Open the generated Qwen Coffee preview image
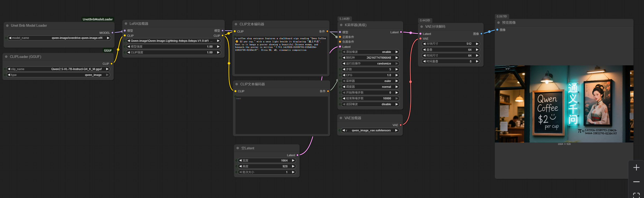This screenshot has width=644, height=198. (x=564, y=104)
